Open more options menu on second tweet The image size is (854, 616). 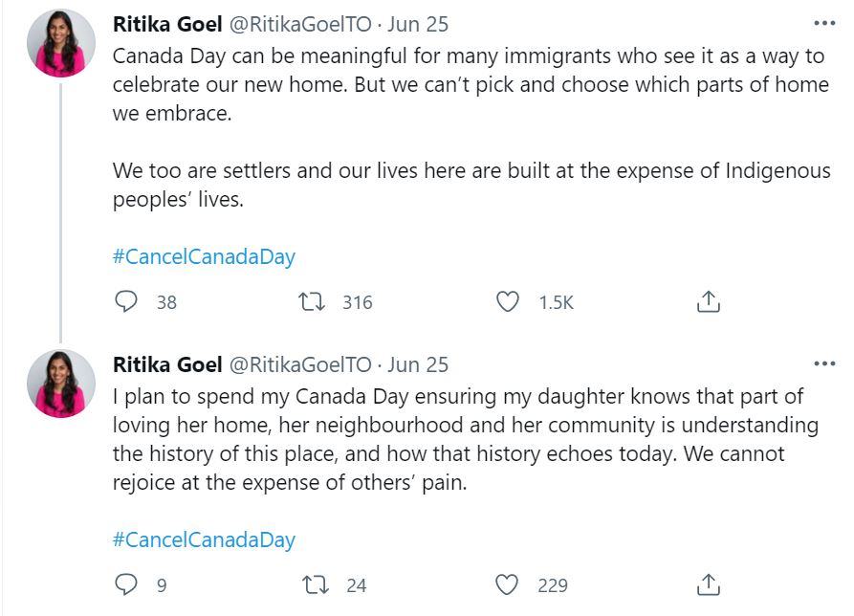(824, 363)
